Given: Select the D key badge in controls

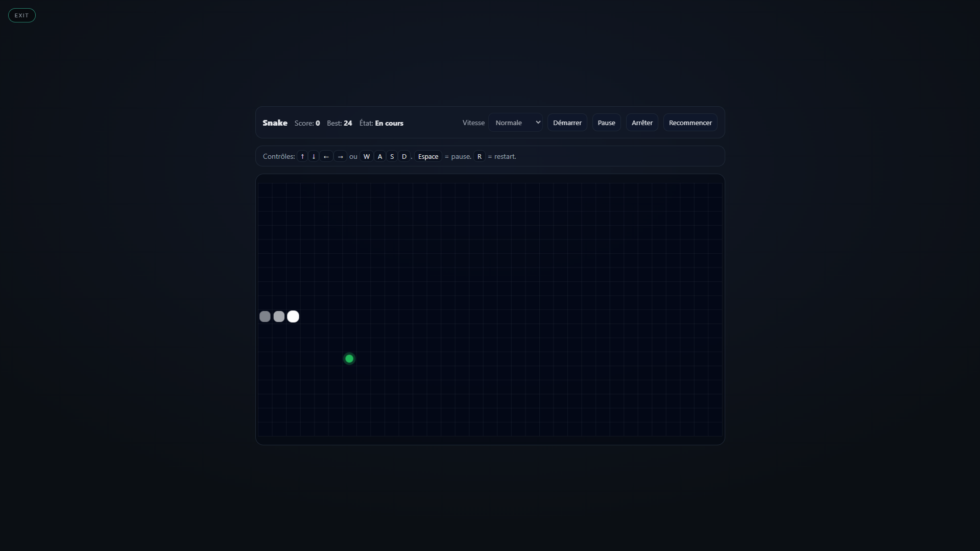Looking at the screenshot, I should 404,156.
